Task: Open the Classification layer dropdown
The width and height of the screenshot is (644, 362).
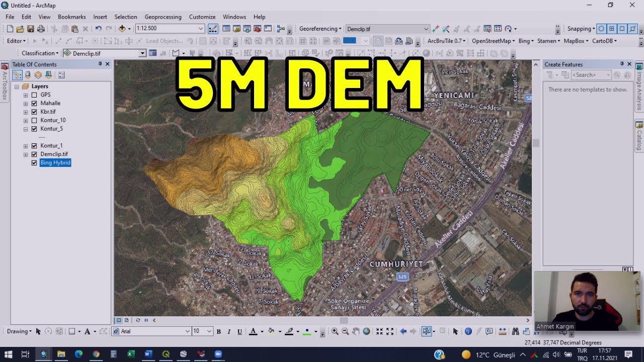Action: pos(142,53)
